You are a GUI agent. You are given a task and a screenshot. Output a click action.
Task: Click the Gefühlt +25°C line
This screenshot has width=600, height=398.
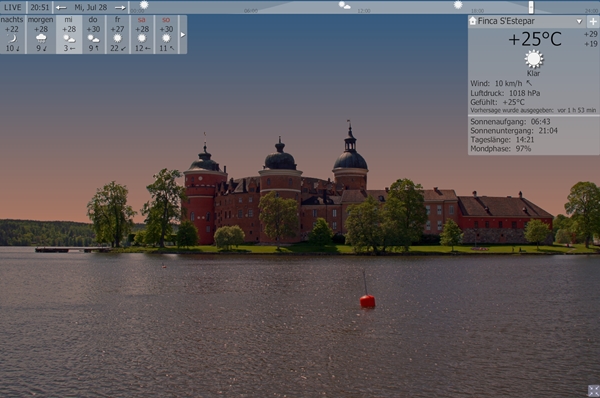click(497, 102)
